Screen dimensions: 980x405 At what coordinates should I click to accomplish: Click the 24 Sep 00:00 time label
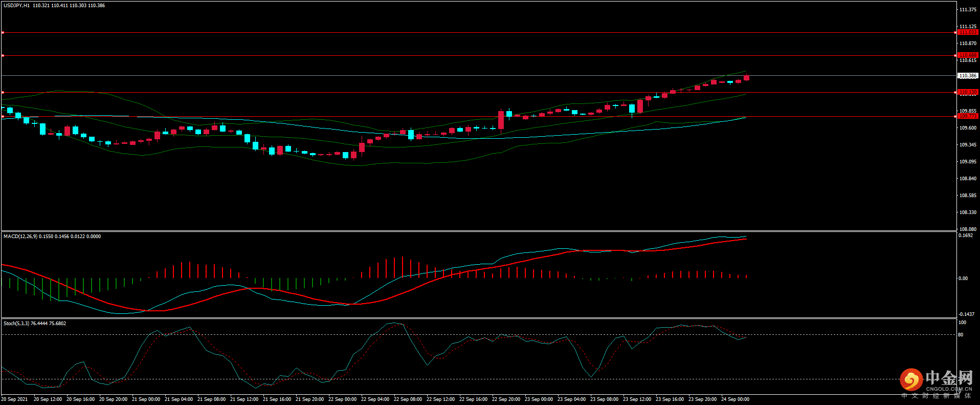735,399
